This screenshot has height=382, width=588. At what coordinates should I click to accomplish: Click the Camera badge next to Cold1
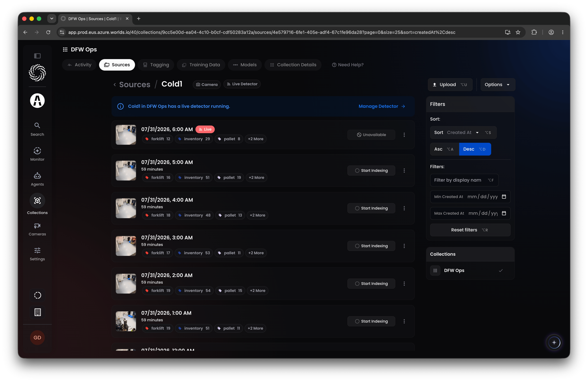207,85
